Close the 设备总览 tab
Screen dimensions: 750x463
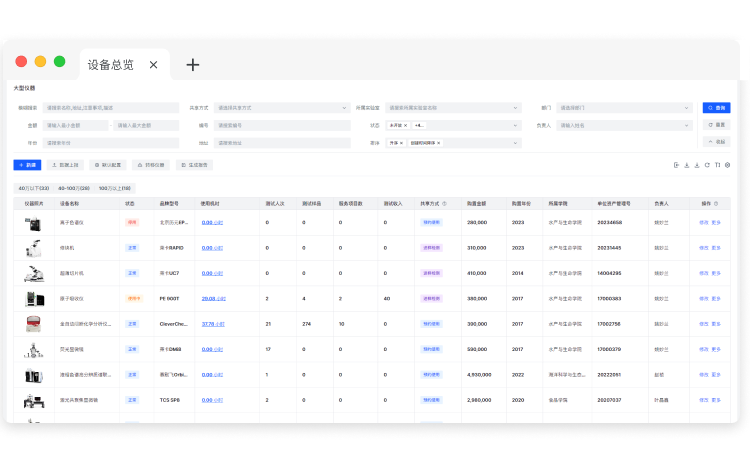pyautogui.click(x=153, y=65)
